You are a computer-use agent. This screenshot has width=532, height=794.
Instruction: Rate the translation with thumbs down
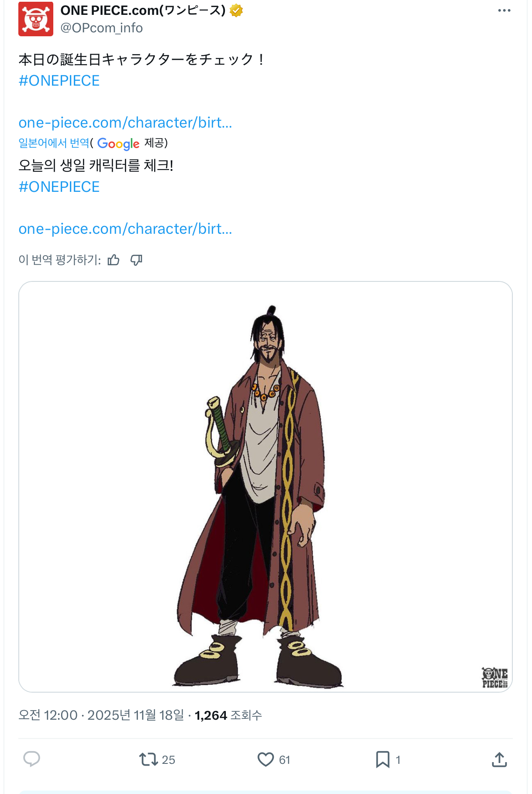point(137,260)
